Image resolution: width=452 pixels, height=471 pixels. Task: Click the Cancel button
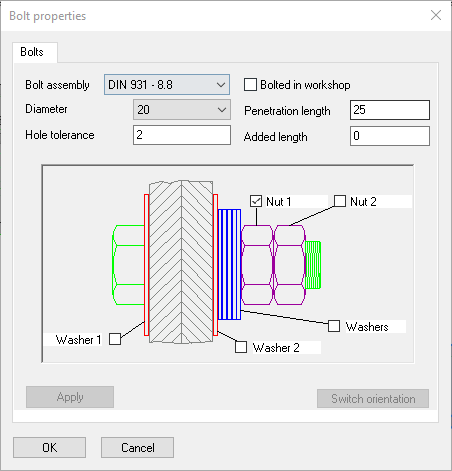(x=137, y=448)
